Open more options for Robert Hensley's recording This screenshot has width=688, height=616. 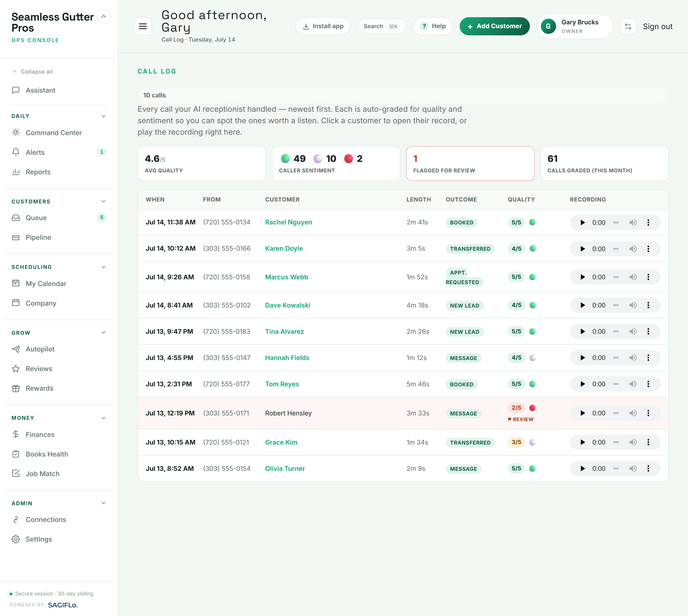coord(648,413)
